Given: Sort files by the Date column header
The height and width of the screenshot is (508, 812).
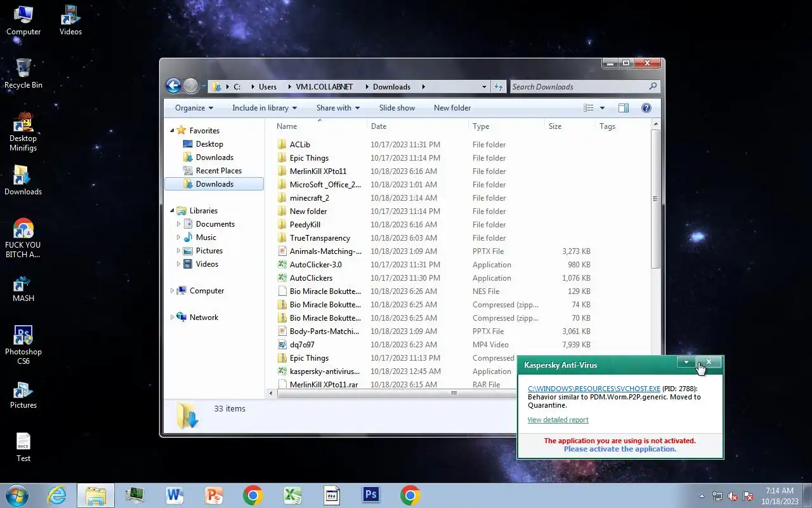Looking at the screenshot, I should click(x=417, y=126).
